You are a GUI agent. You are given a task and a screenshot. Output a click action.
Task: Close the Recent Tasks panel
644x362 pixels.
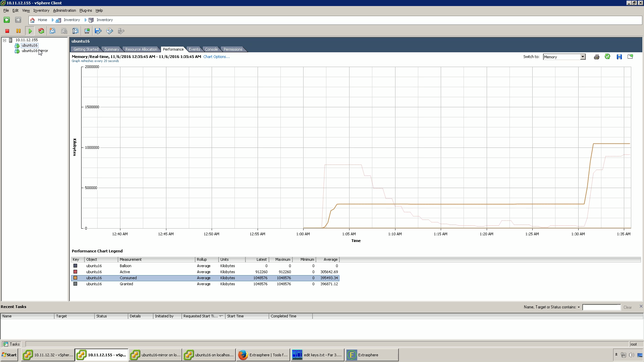[x=641, y=306]
